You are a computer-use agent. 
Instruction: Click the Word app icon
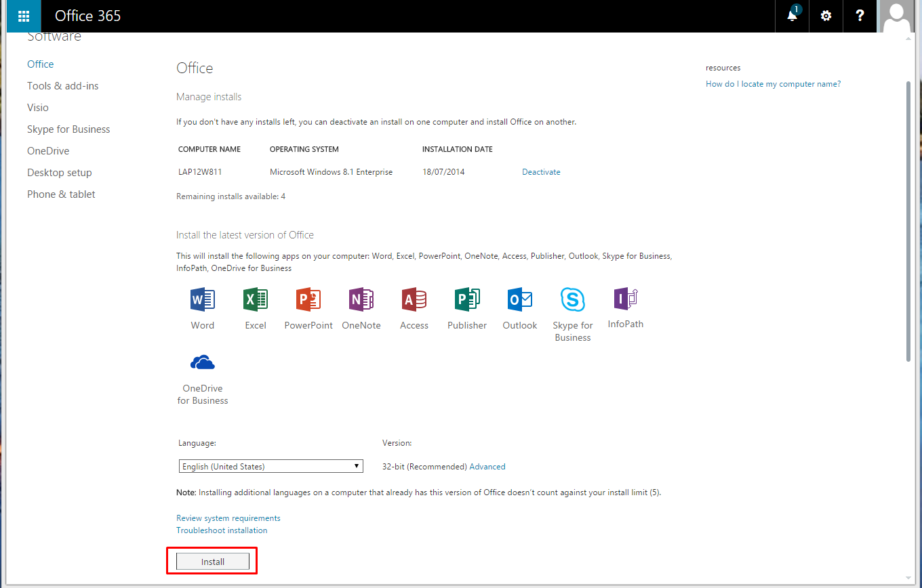[x=203, y=299]
